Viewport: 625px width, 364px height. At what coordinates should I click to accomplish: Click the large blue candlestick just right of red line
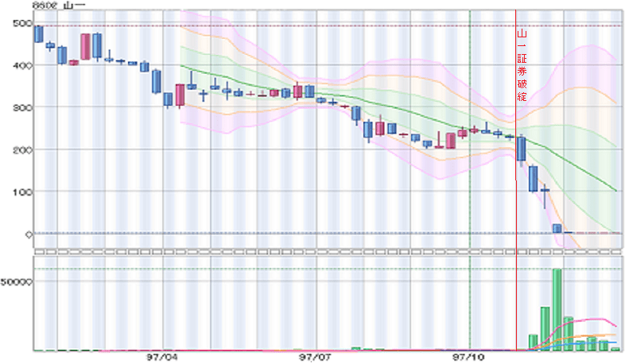click(522, 149)
